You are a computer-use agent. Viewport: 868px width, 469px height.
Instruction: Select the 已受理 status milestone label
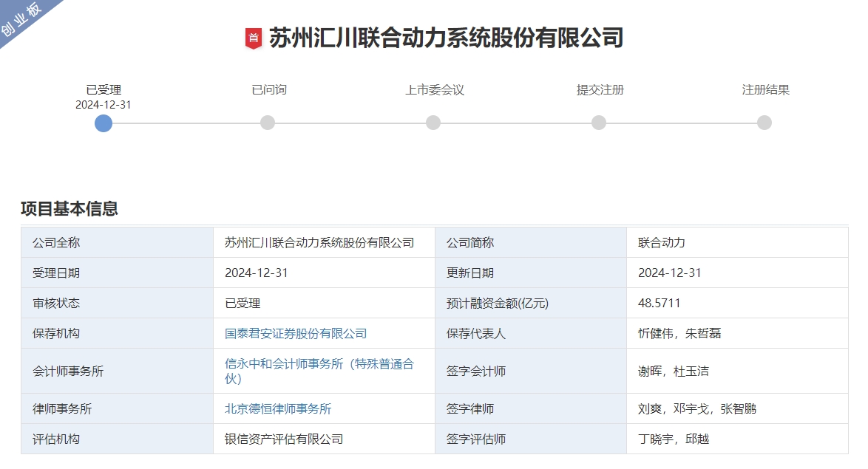(103, 89)
